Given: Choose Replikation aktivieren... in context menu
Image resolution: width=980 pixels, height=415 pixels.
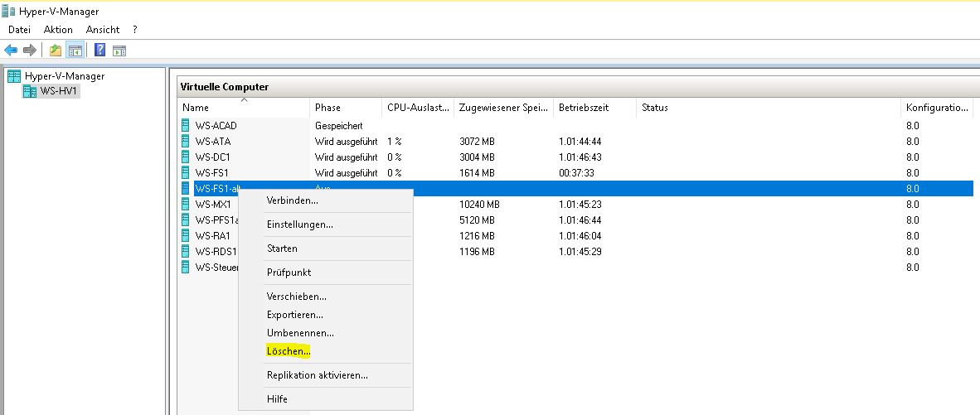Looking at the screenshot, I should coord(326,375).
